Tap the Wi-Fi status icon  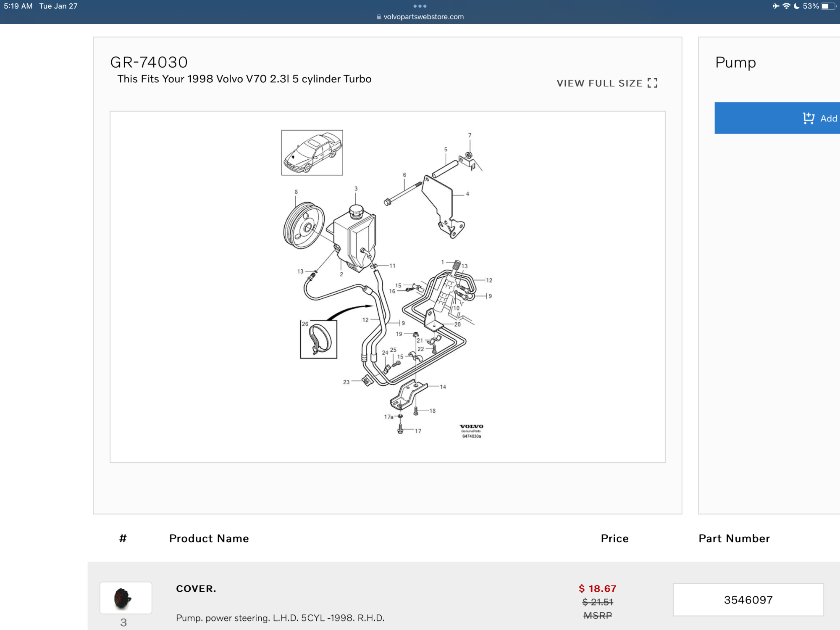coord(786,6)
